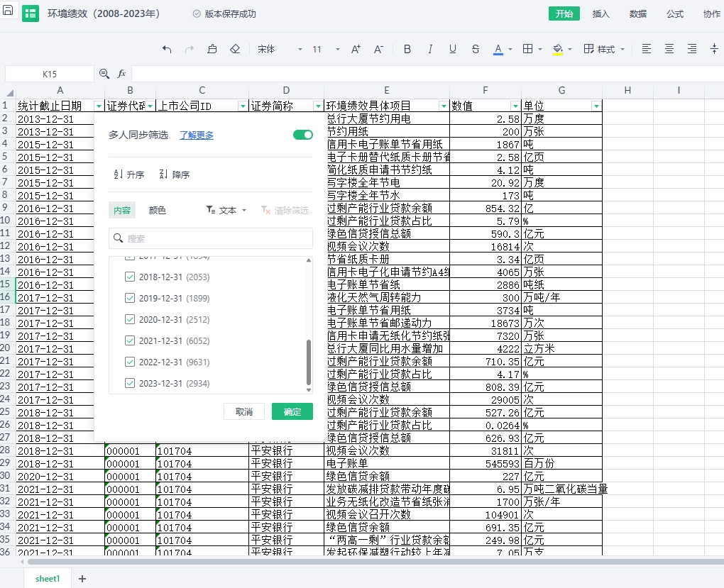724x588 pixels.
Task: Expand the borders dropdown arrow
Action: pos(540,49)
